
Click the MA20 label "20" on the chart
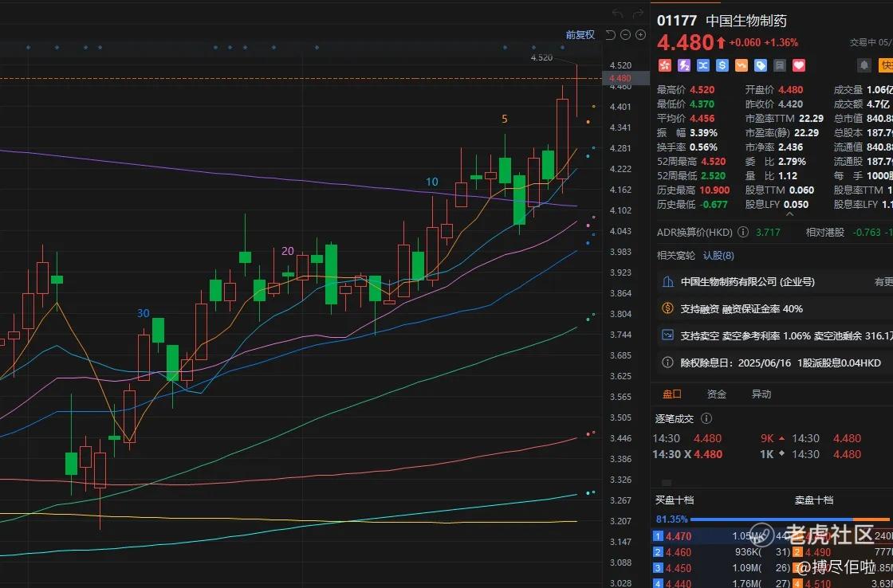point(288,251)
